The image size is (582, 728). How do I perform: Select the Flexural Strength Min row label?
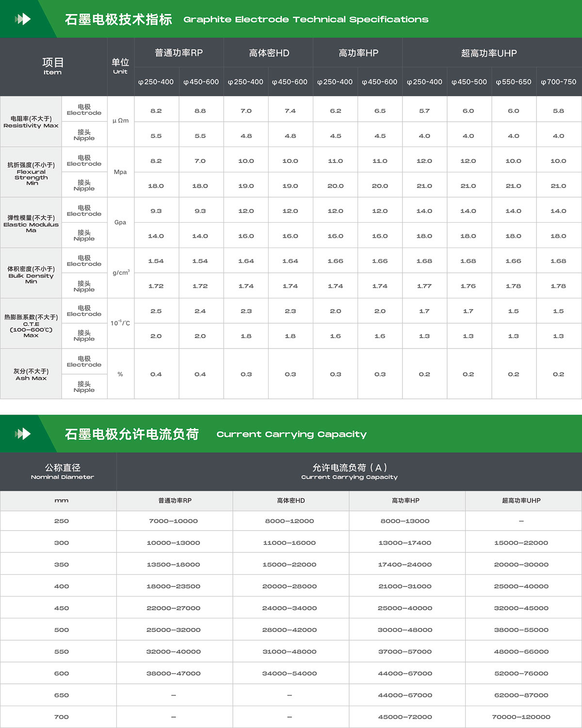click(x=31, y=173)
